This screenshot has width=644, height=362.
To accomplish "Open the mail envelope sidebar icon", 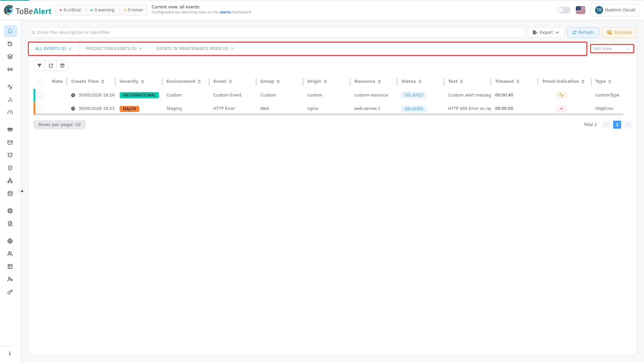I will point(10,142).
